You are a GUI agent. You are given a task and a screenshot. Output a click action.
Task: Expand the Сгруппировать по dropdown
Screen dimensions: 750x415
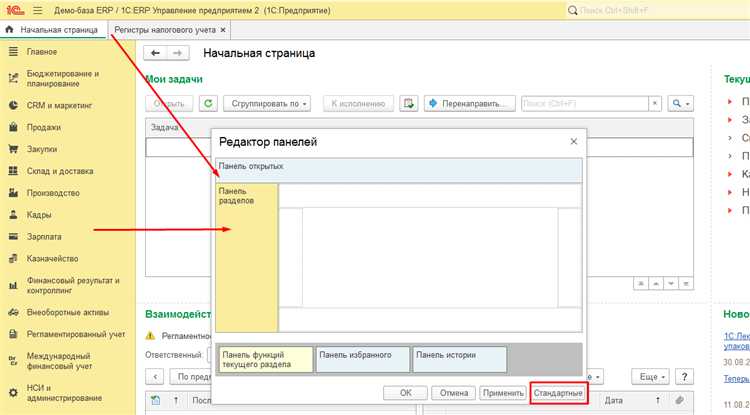coord(266,103)
